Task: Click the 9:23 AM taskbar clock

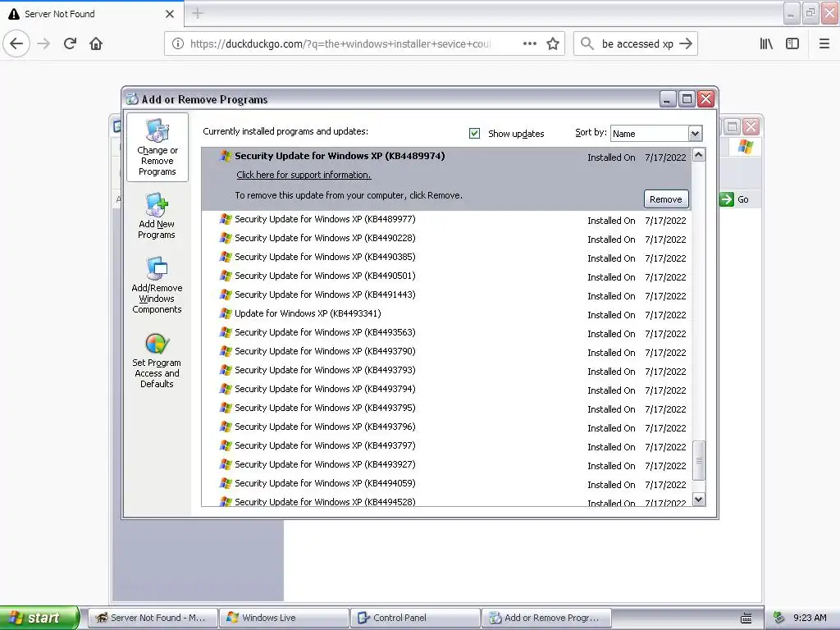Action: (810, 618)
